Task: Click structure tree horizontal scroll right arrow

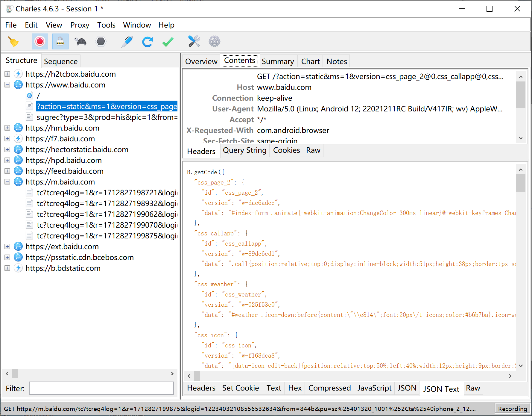Action: tap(172, 373)
